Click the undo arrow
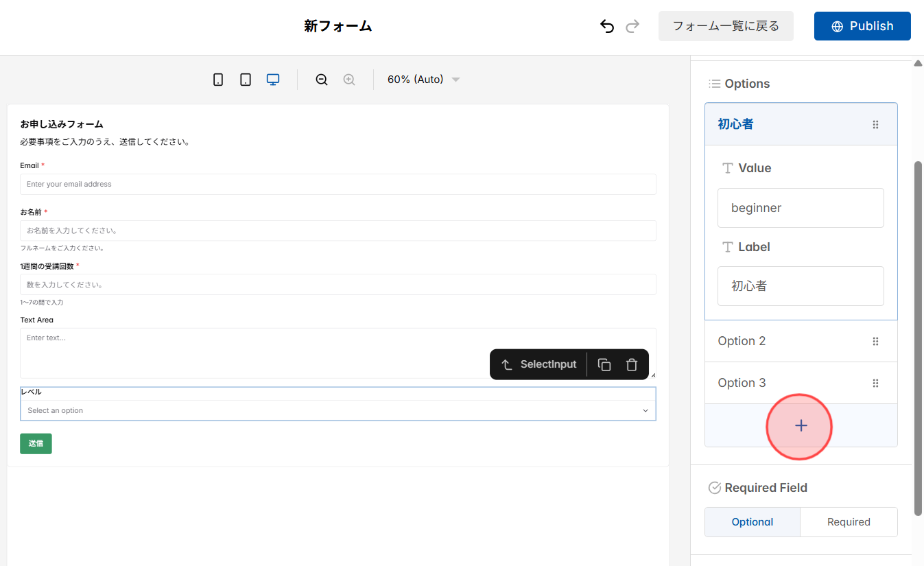 606,25
